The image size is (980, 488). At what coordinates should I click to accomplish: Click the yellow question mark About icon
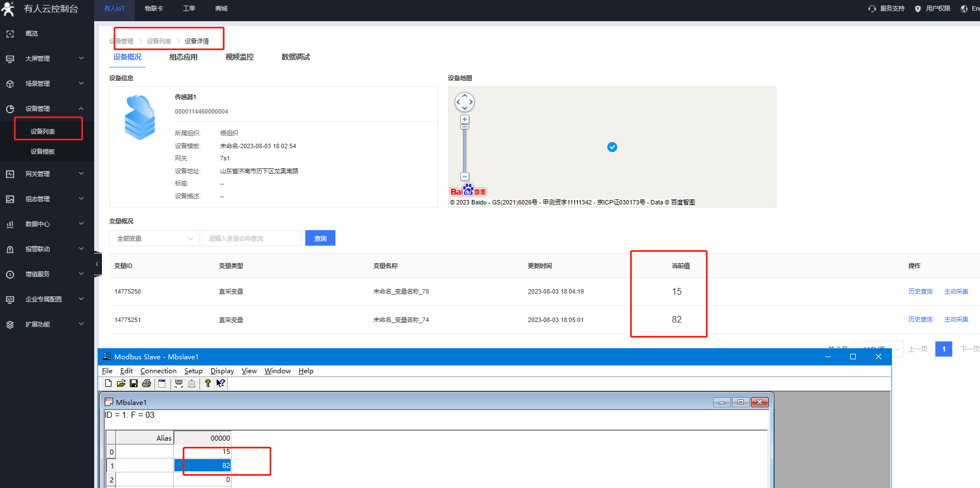(208, 383)
